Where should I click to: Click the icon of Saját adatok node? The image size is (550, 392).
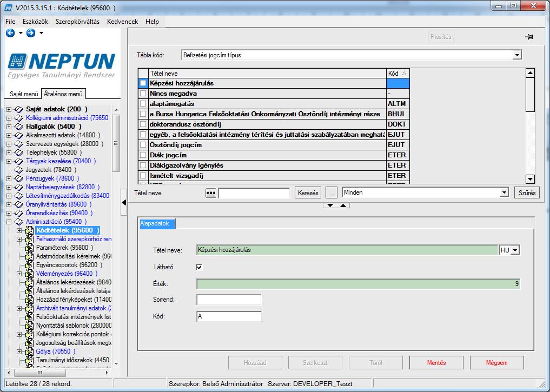19,109
